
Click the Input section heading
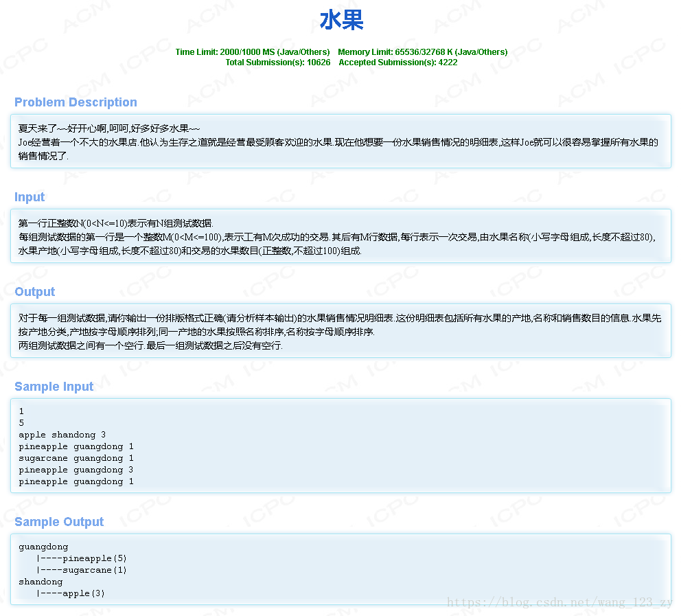pos(30,197)
